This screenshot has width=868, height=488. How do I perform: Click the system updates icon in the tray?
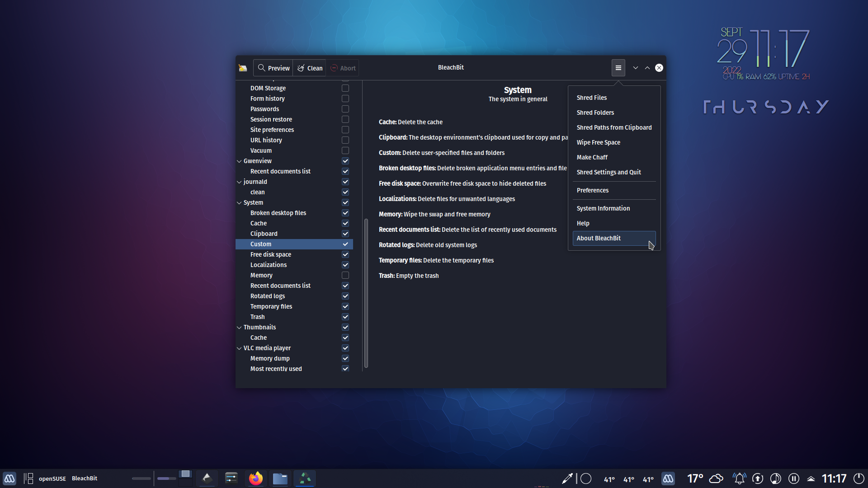[758, 479]
